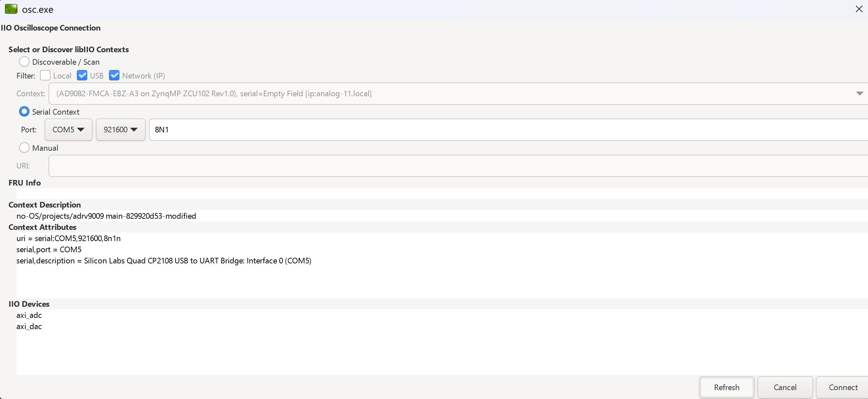
Task: Click the FRU Info text area
Action: point(442,194)
